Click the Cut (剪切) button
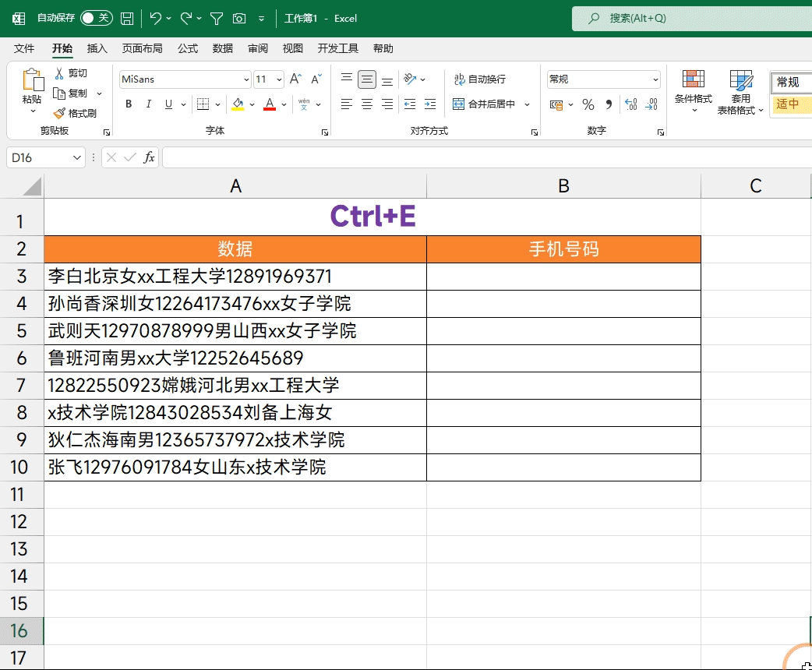This screenshot has width=812, height=670. 72,73
